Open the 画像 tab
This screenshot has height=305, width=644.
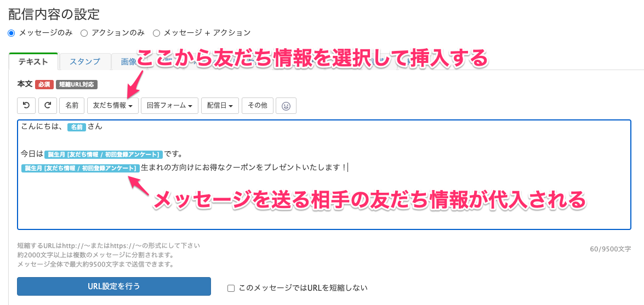tap(126, 62)
